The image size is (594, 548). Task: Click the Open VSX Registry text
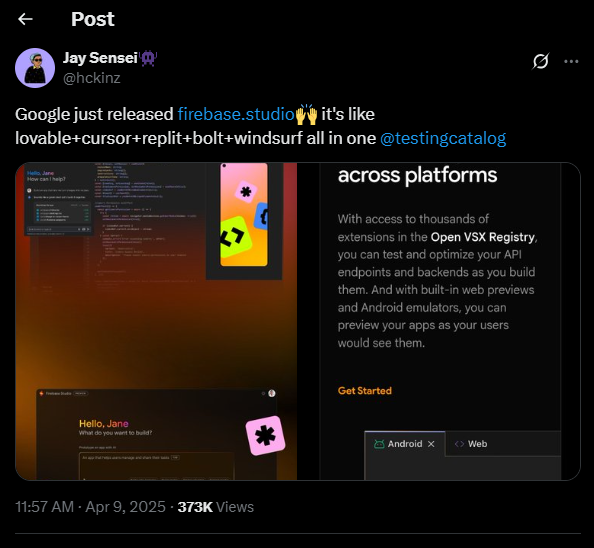[483, 237]
